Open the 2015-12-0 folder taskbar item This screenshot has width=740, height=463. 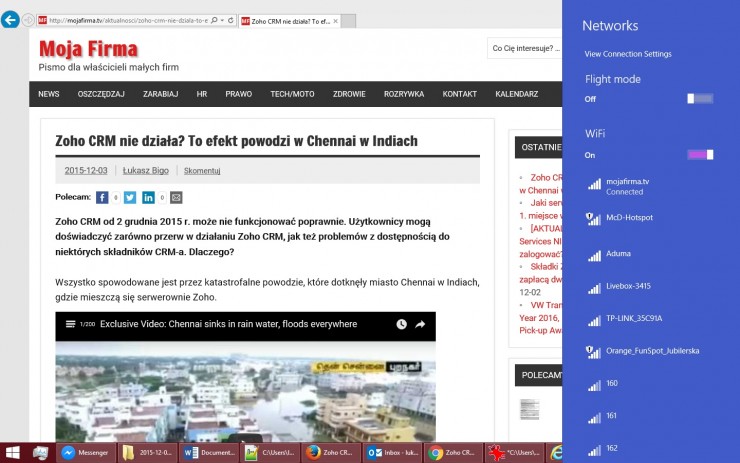coord(147,453)
